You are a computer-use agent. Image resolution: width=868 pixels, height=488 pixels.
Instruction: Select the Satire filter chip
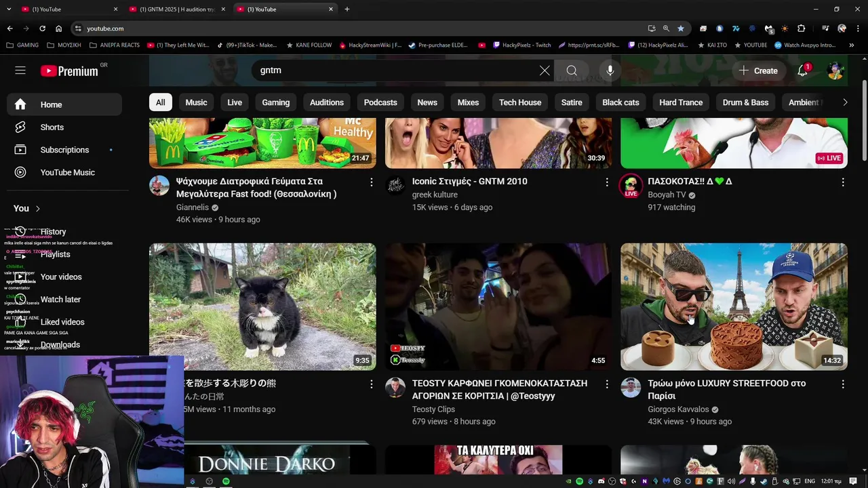point(572,102)
